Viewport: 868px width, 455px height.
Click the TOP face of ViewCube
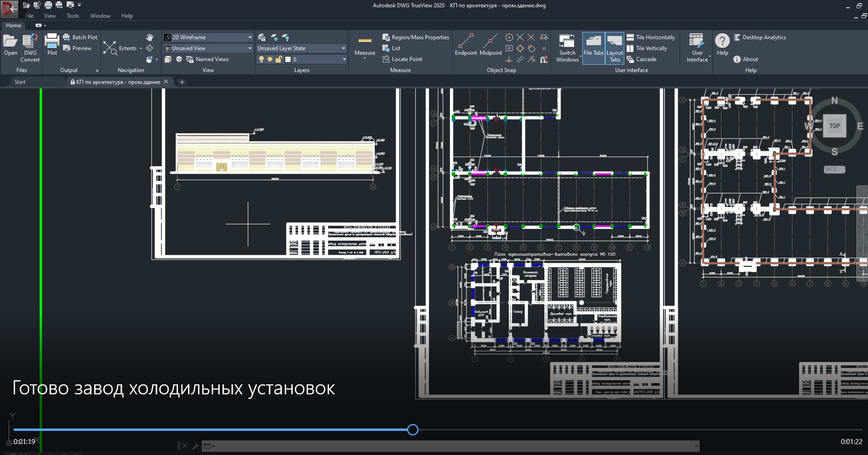(x=834, y=126)
